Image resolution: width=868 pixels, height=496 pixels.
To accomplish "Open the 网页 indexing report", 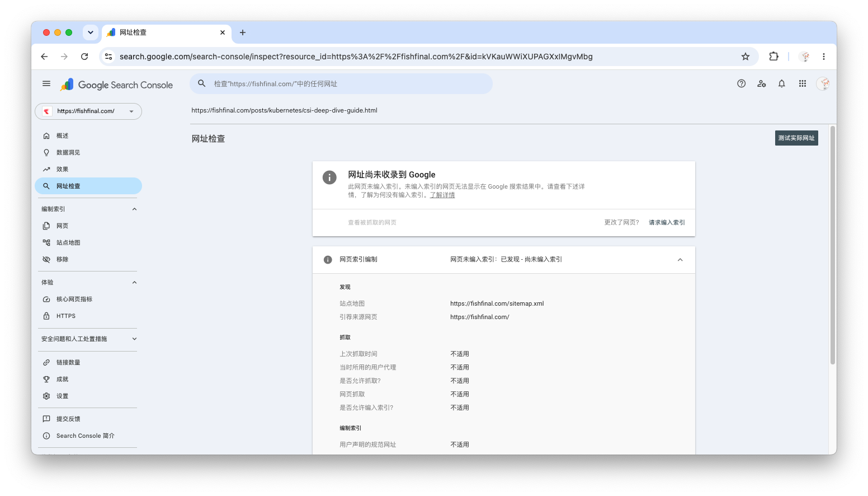I will pos(88,226).
